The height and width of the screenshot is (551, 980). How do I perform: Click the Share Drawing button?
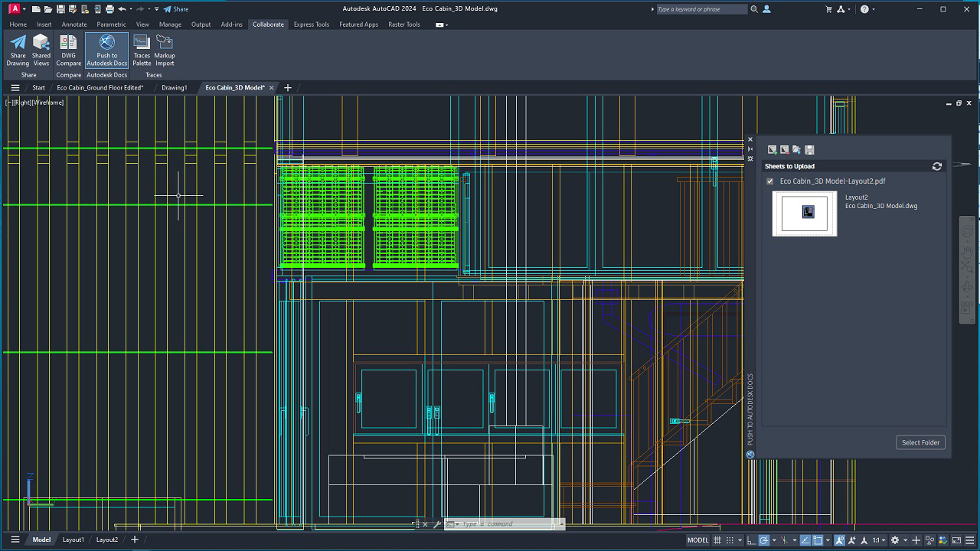pos(17,51)
